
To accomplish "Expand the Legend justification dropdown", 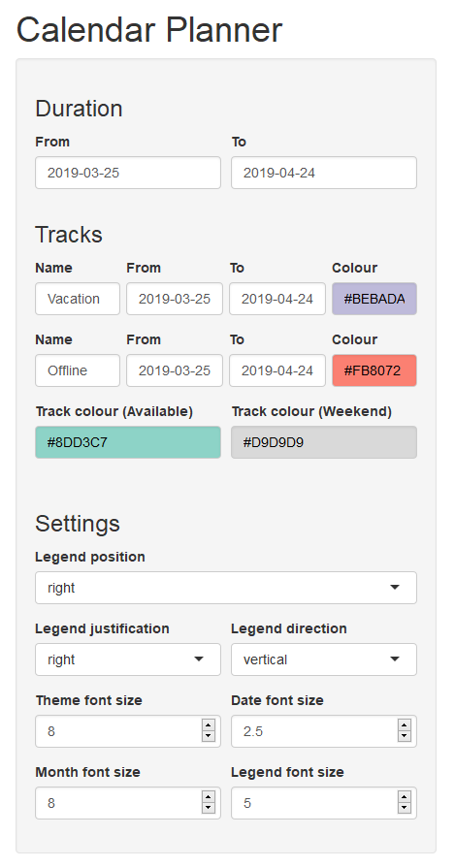I will click(128, 659).
